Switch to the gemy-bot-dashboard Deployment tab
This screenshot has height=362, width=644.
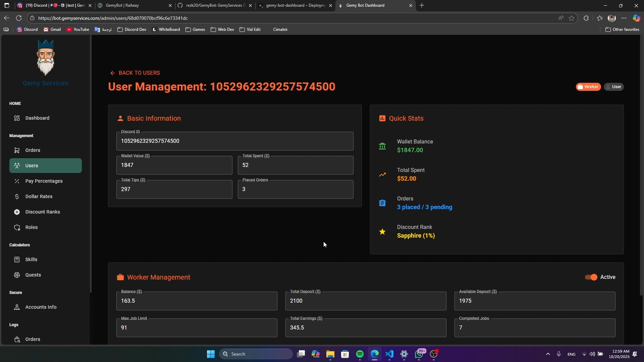tap(292, 5)
